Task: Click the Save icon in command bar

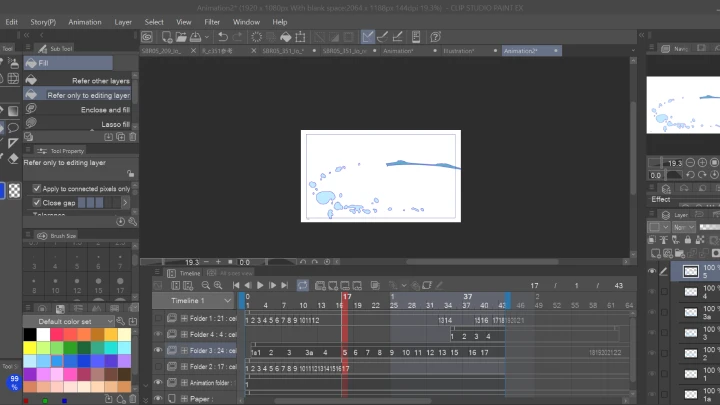Action: point(196,37)
